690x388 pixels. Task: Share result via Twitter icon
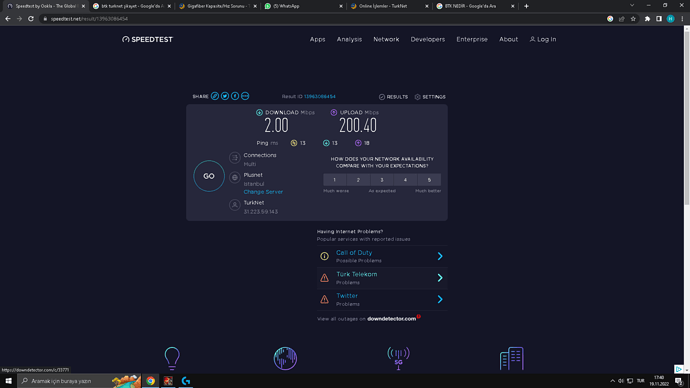coord(225,96)
